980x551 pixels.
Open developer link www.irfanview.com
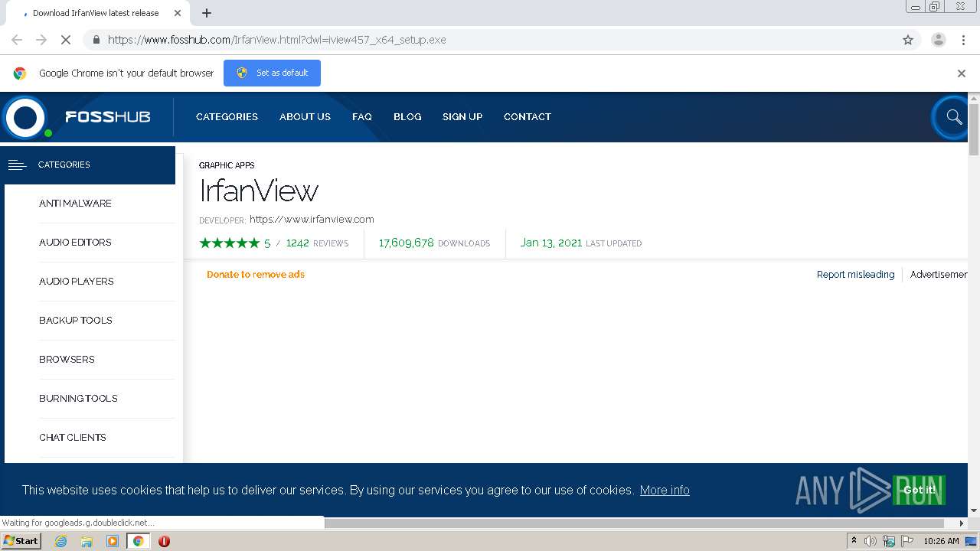click(x=312, y=220)
